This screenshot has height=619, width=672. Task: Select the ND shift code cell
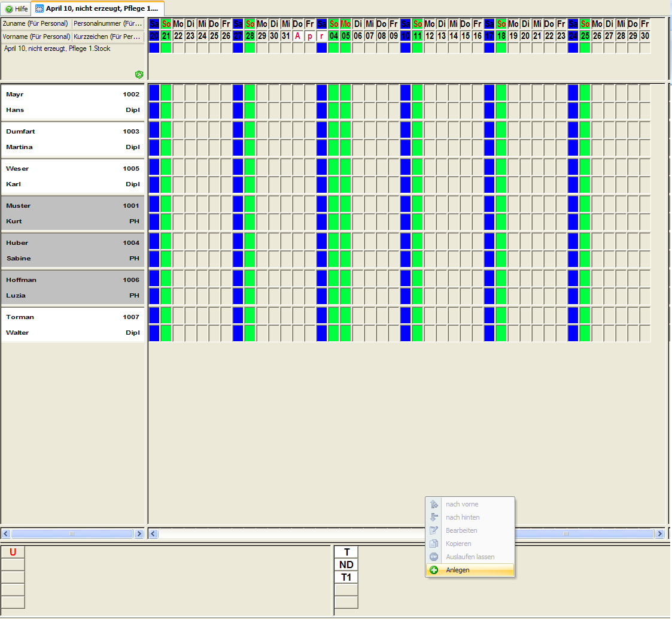(x=346, y=565)
